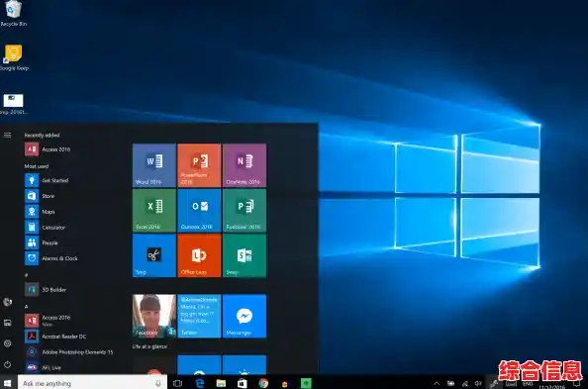
Task: Show hidden tray icons chevron
Action: coord(437,383)
